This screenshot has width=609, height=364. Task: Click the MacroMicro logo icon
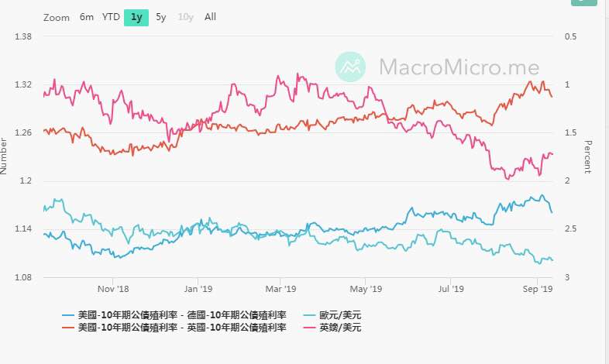tap(350, 67)
